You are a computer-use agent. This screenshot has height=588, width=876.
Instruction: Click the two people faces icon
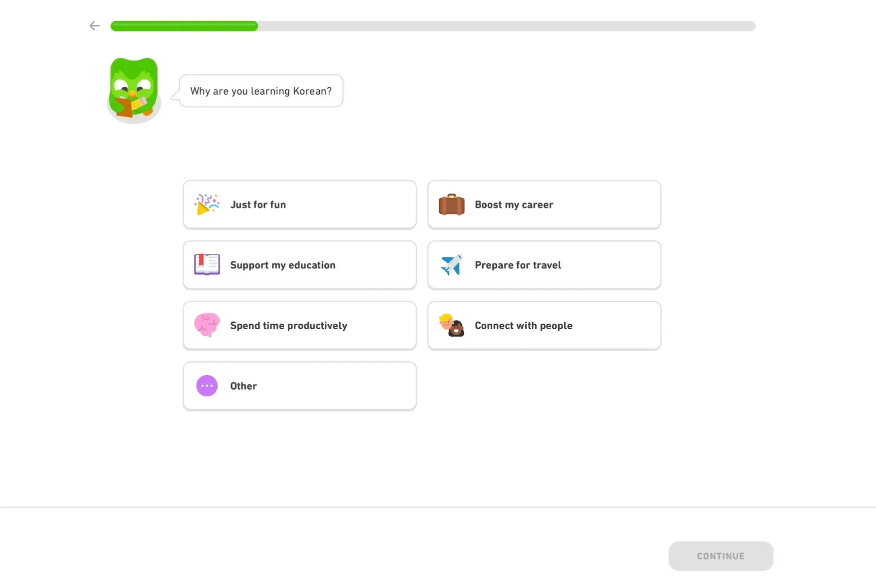[451, 325]
